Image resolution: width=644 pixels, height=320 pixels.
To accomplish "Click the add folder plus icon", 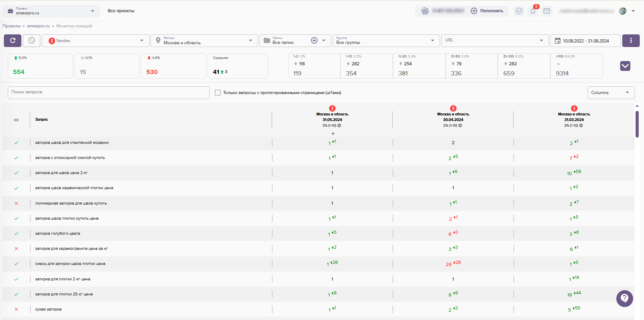I will click(x=314, y=41).
